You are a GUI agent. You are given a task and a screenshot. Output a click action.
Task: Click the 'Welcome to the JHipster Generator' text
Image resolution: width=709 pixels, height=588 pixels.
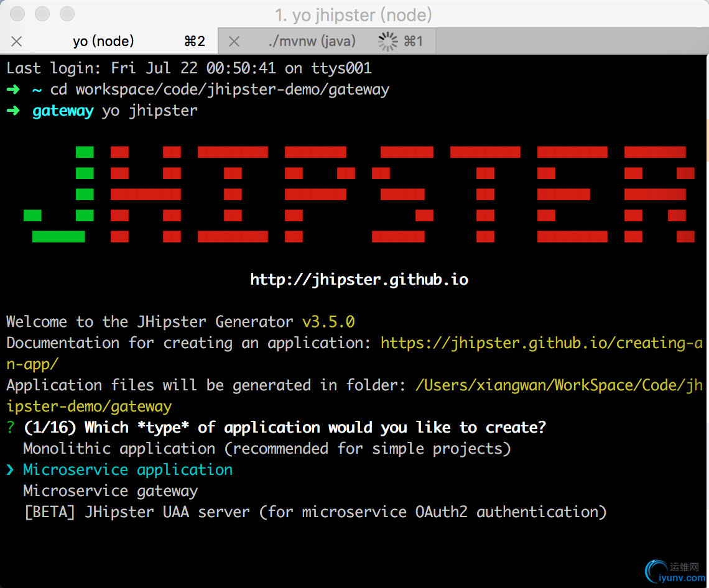[150, 322]
